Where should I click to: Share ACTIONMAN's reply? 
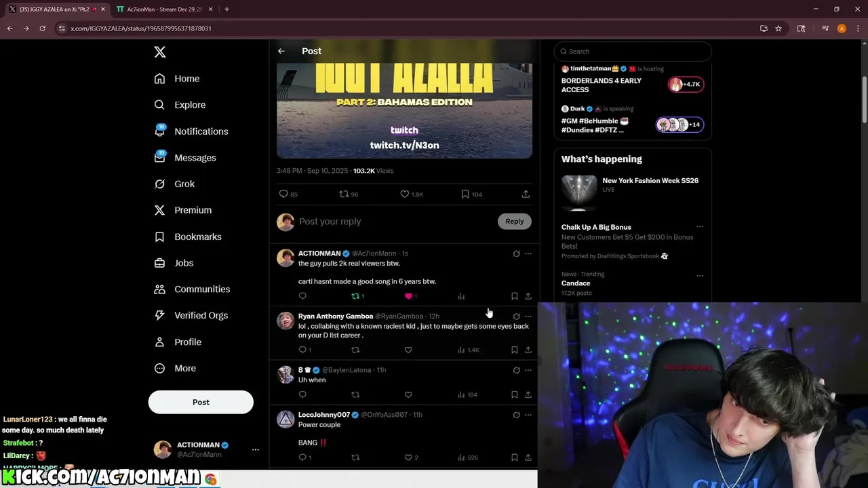tap(528, 296)
